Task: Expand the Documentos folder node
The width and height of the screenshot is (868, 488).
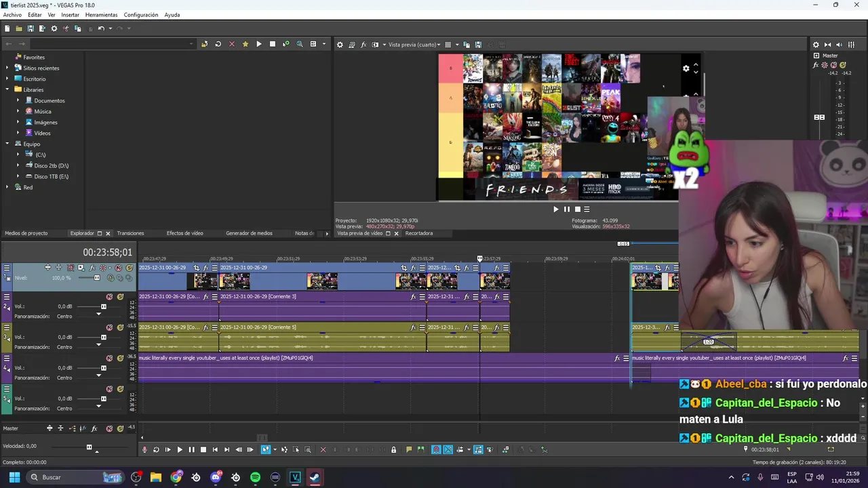Action: 18,100
